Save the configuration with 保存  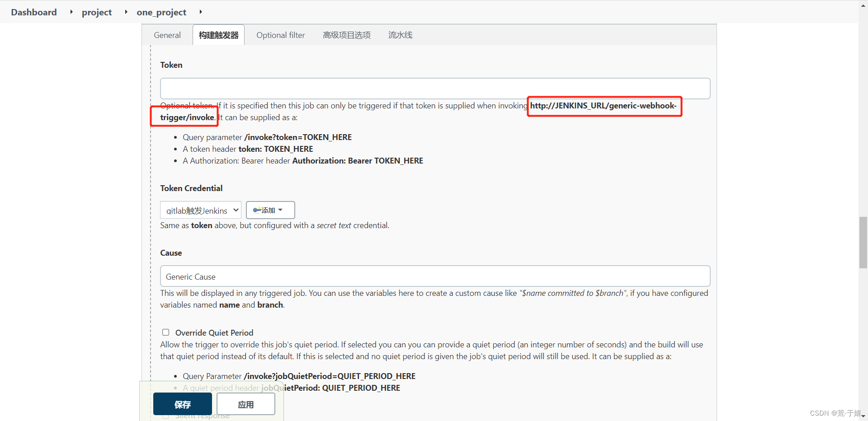click(x=183, y=404)
